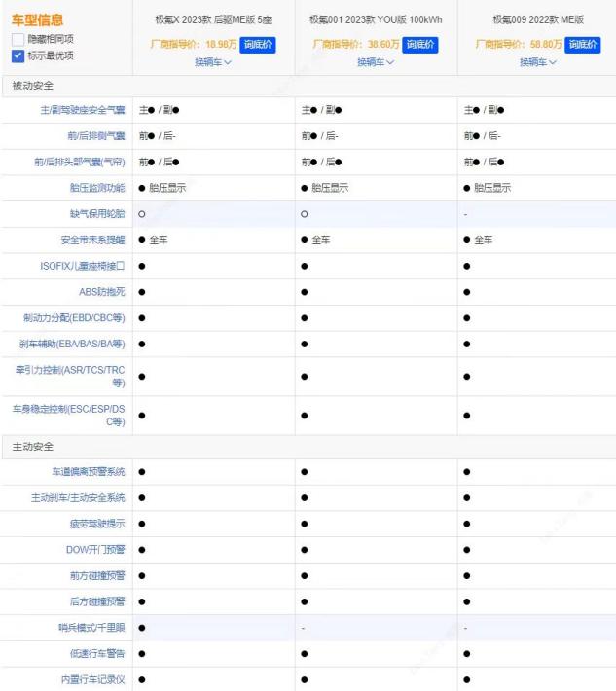The image size is (616, 691).
Task: Open 换辆车 dropdown under 极氪009
Action: (538, 62)
